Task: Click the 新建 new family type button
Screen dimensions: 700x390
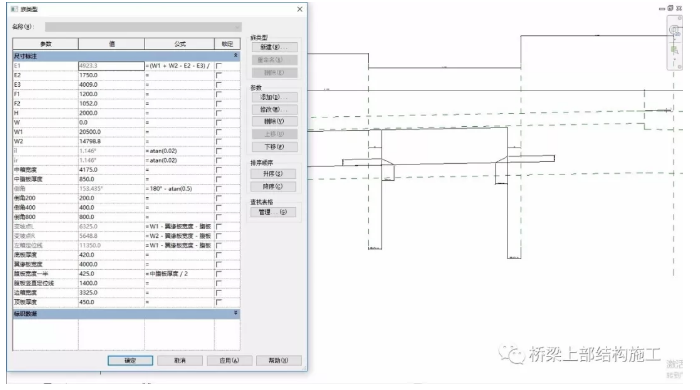Action: point(274,47)
